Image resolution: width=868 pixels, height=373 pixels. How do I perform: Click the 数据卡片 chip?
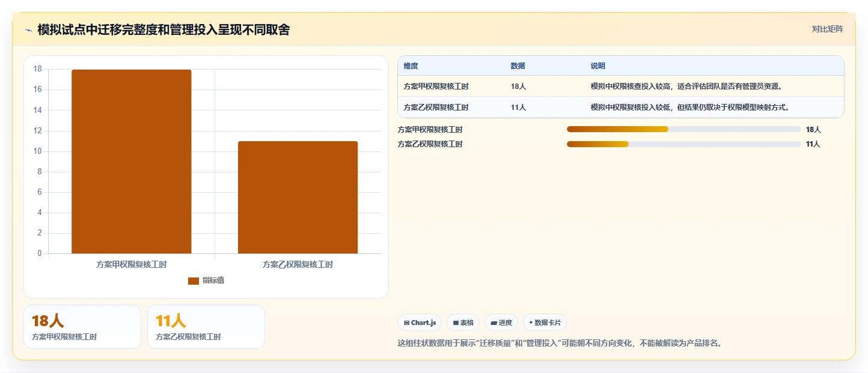coord(545,323)
